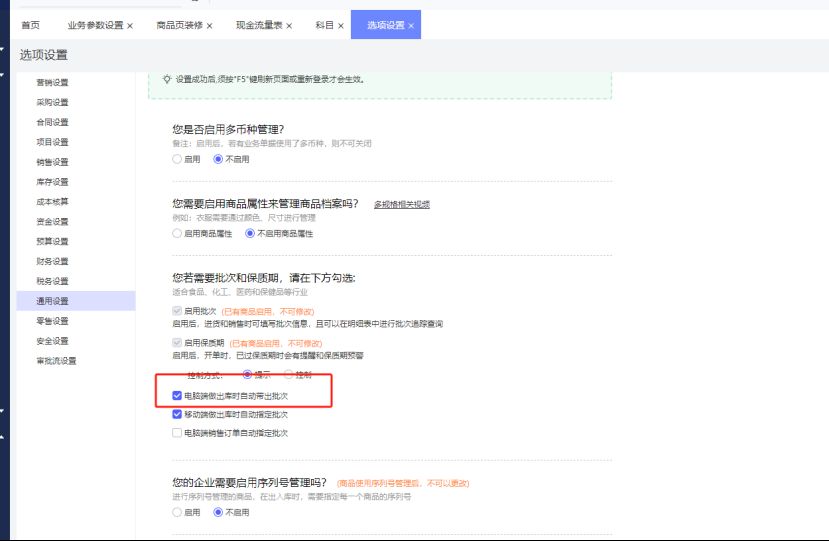Click the 您的企业需要启用序列号管理吗 heading
This screenshot has width=829, height=541.
click(250, 482)
